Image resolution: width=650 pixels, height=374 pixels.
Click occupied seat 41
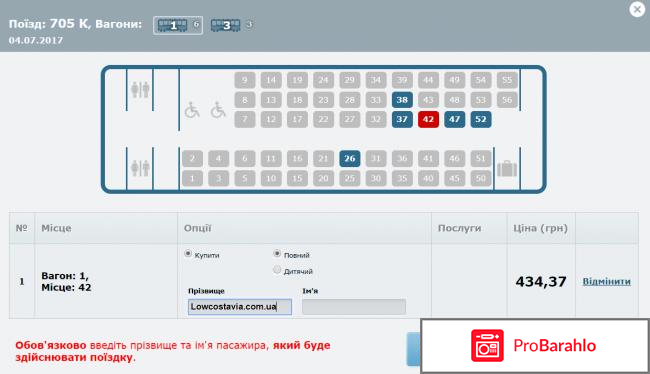tap(428, 158)
